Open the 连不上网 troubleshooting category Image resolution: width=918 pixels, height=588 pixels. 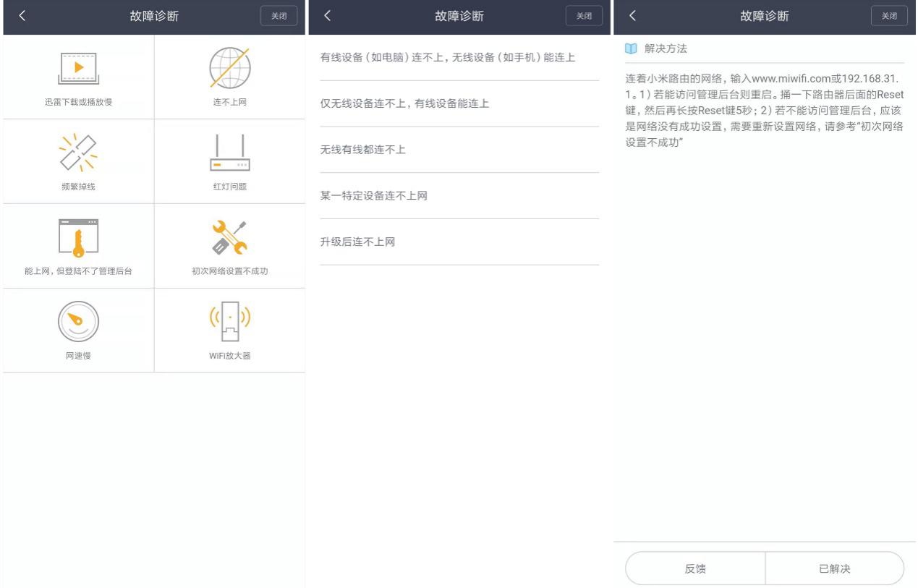229,76
